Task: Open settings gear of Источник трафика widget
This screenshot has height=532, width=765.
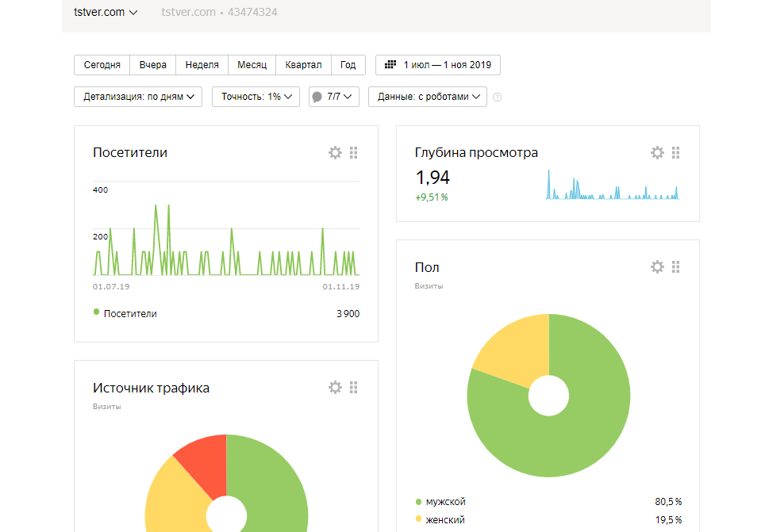Action: click(335, 387)
